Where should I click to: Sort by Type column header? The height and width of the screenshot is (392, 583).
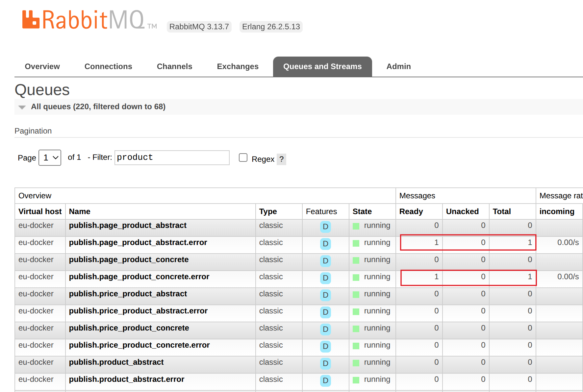[x=268, y=211]
